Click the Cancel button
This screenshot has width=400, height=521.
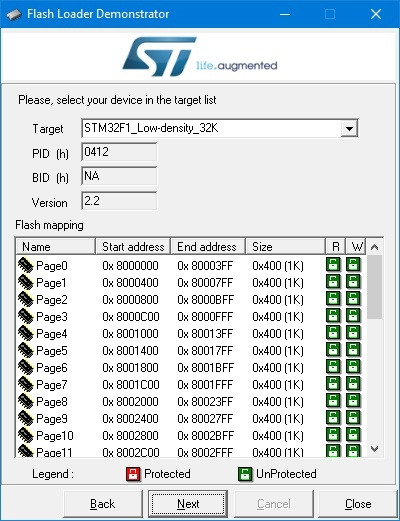(274, 504)
